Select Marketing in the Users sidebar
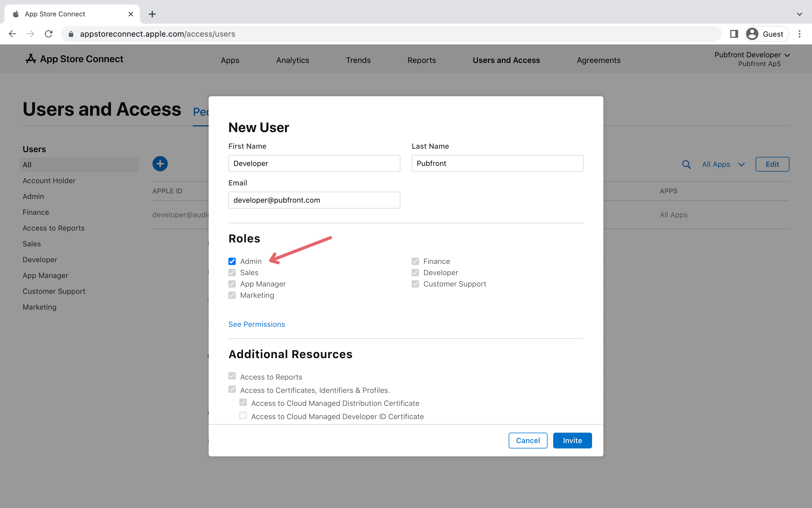 point(39,307)
